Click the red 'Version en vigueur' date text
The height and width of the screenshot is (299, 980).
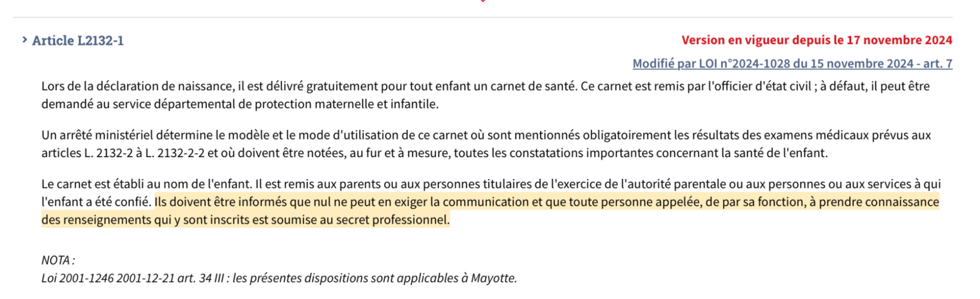817,41
